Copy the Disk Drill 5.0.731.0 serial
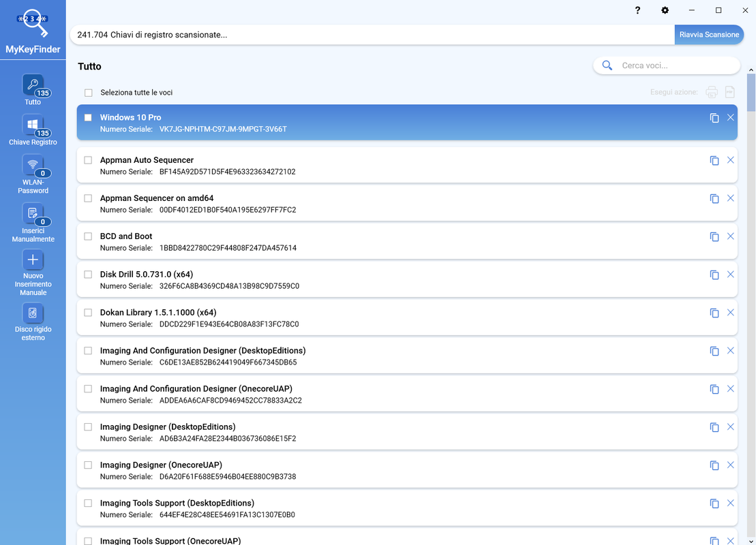 point(714,275)
